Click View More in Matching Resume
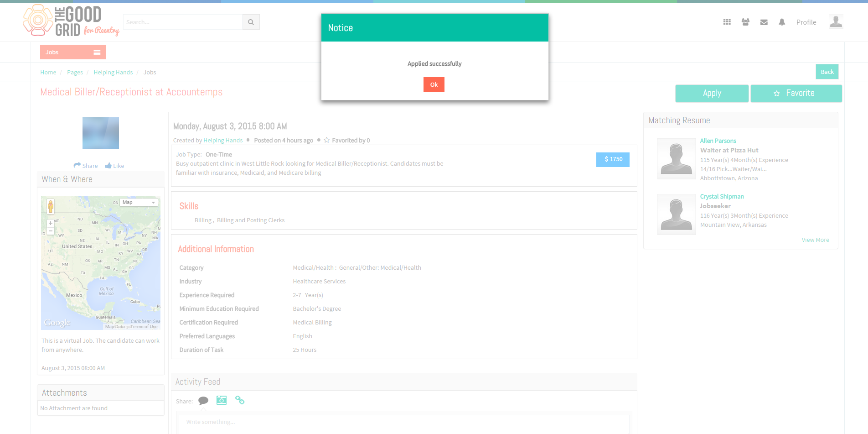Viewport: 868px width, 434px height. 815,240
